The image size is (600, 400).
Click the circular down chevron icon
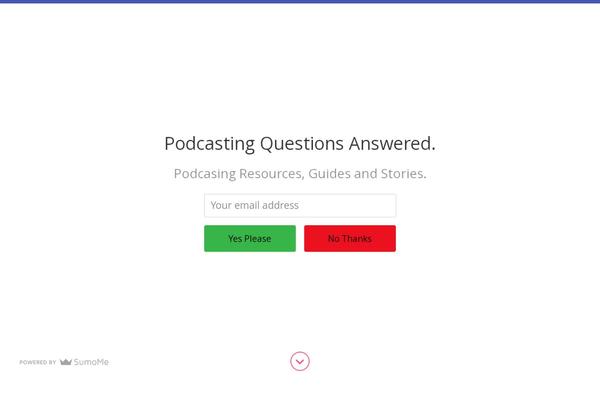click(300, 361)
